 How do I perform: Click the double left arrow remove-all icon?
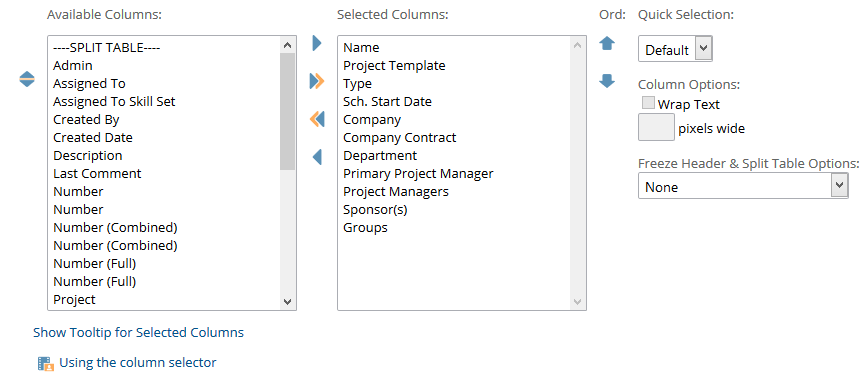(x=317, y=119)
